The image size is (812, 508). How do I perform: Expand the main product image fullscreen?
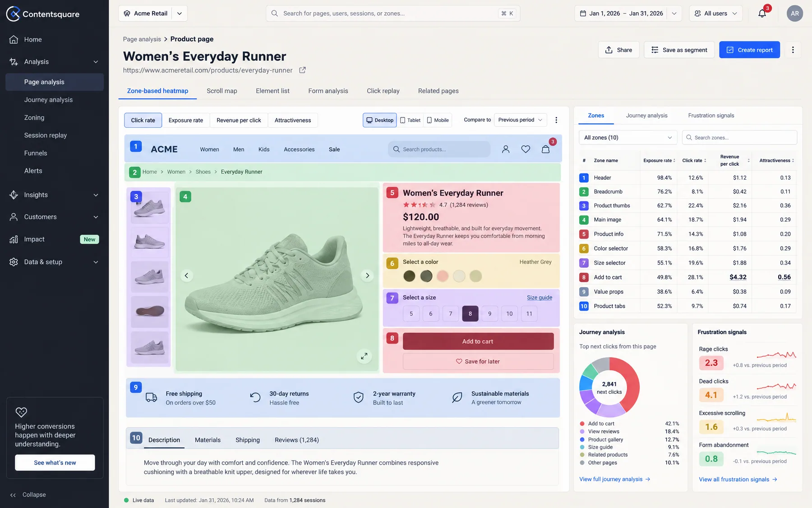pos(364,356)
